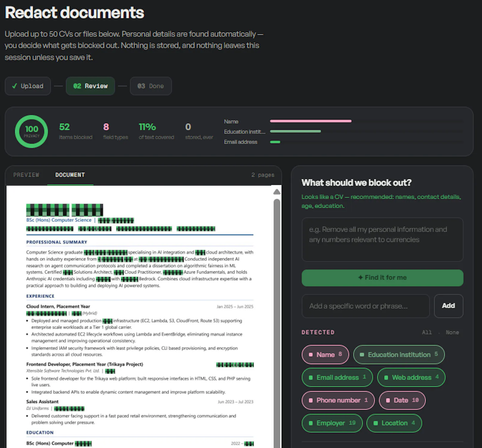Go to the 03 Done step
The image size is (482, 448).
click(x=151, y=86)
